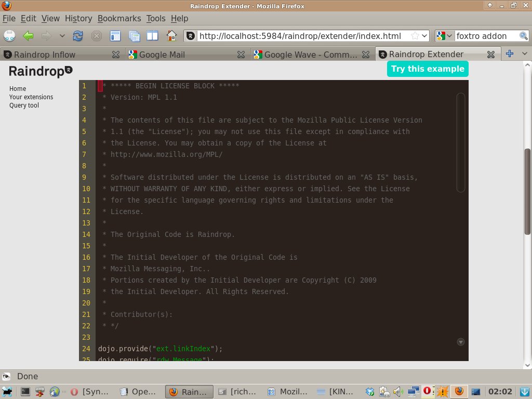Close the Raindrop Inflow tab
The image size is (532, 399).
[x=116, y=54]
